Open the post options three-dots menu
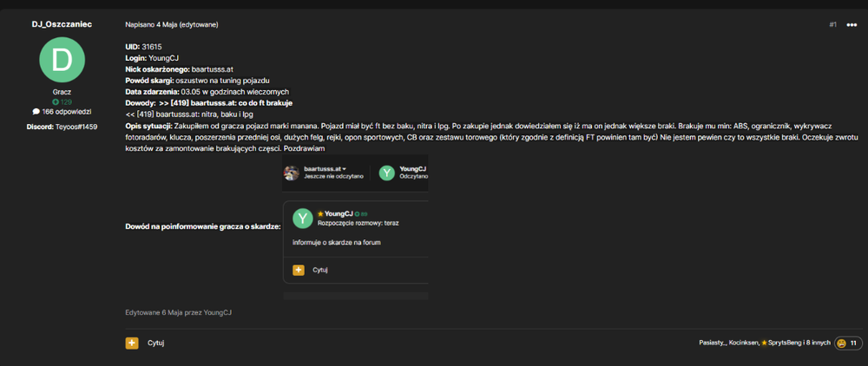The width and height of the screenshot is (868, 366). tap(852, 25)
